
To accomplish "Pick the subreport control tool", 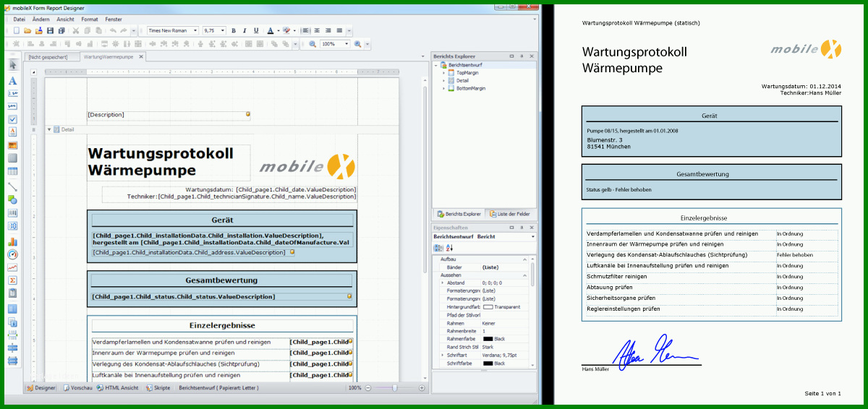I will click(x=12, y=293).
